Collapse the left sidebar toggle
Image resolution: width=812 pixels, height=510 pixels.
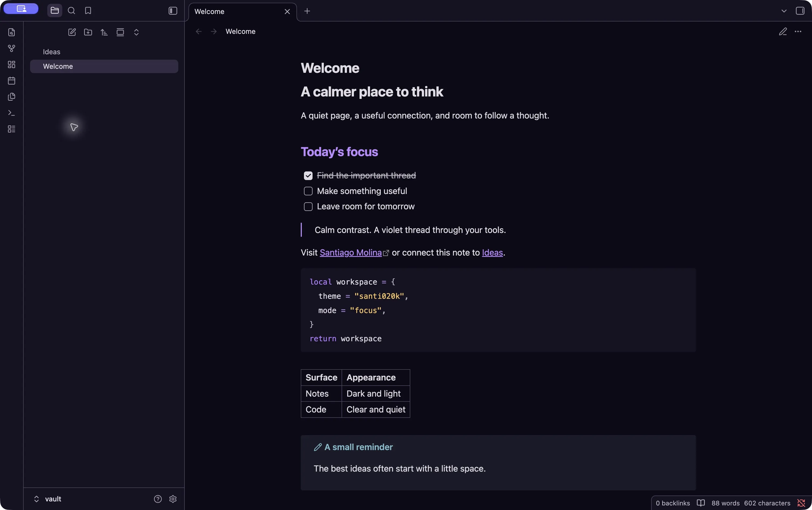173,11
